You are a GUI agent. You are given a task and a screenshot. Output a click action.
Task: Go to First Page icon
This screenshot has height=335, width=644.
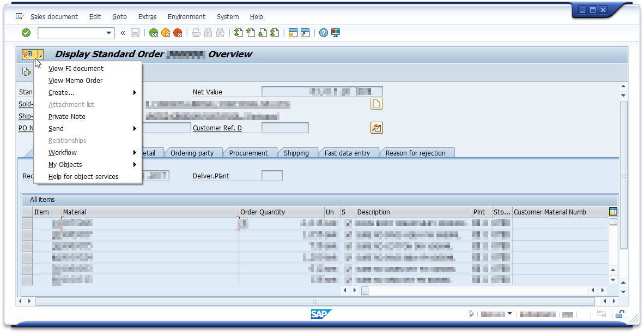tap(239, 33)
